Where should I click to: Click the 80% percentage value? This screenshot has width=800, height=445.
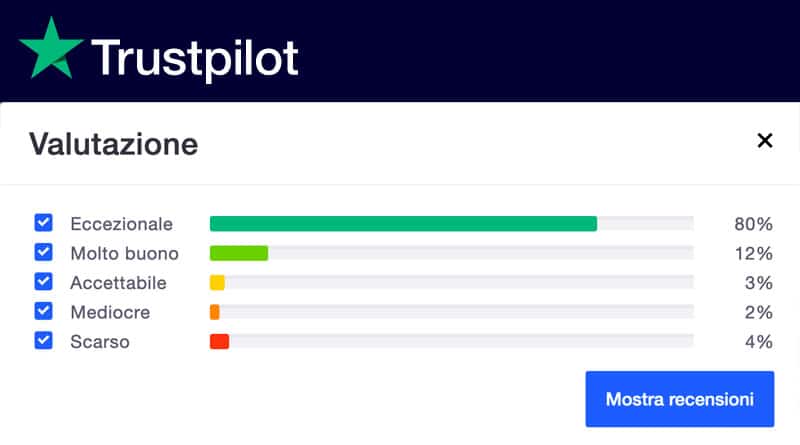pos(753,224)
